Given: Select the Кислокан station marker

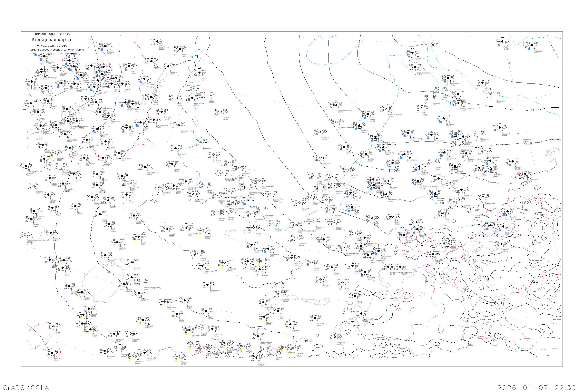Looking at the screenshot, I should point(532,45).
